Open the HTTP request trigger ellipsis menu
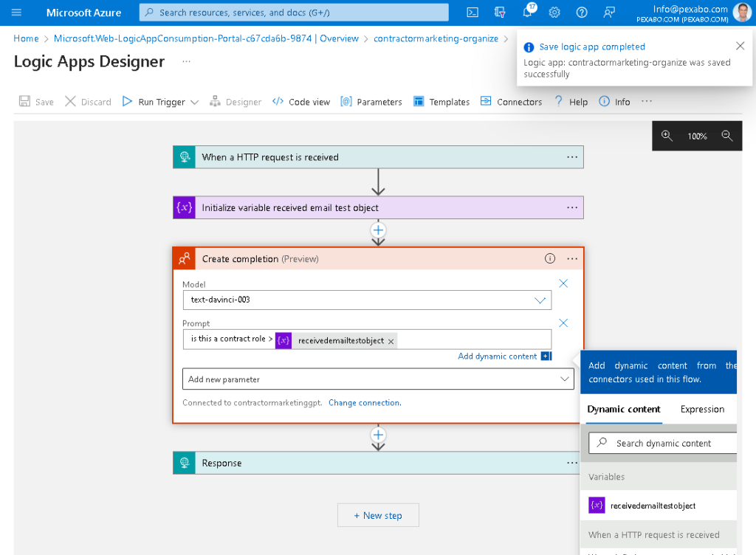The image size is (756, 555). click(572, 157)
